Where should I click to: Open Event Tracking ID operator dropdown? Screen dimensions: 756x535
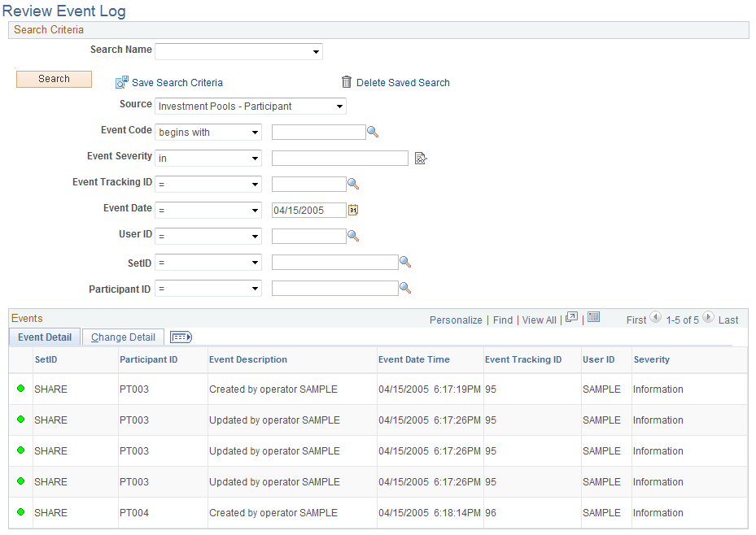pos(208,184)
